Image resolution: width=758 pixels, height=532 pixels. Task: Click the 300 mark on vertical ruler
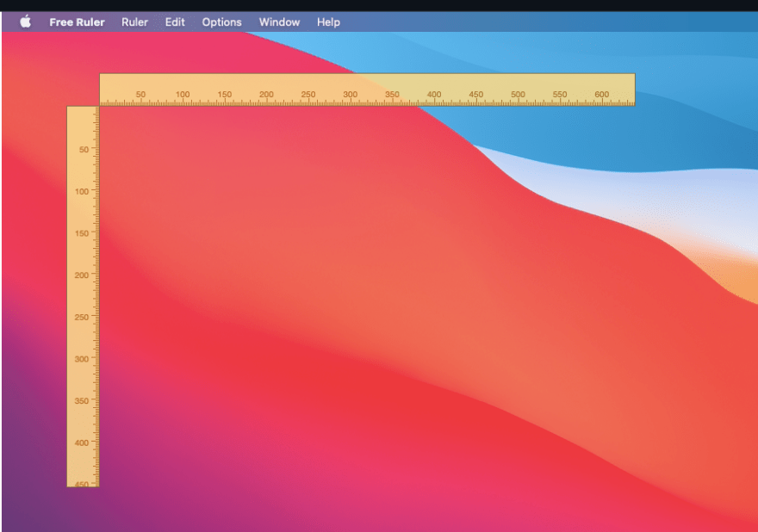click(x=82, y=359)
